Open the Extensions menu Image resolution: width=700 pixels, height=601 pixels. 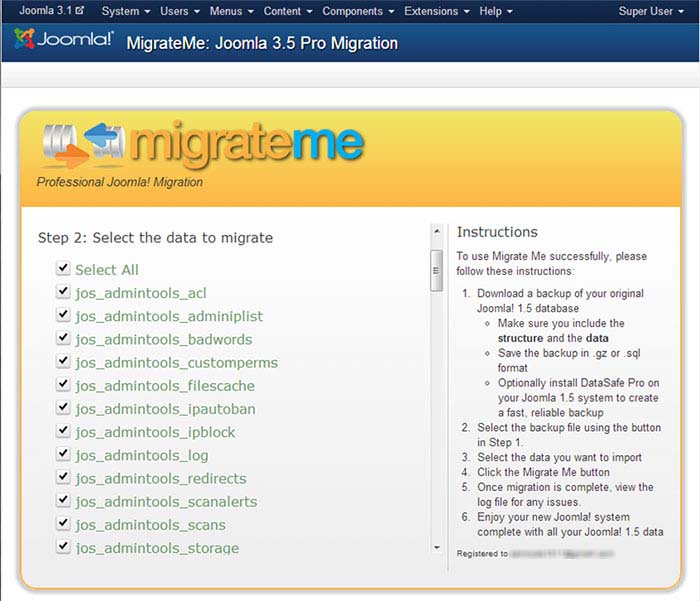click(x=437, y=11)
